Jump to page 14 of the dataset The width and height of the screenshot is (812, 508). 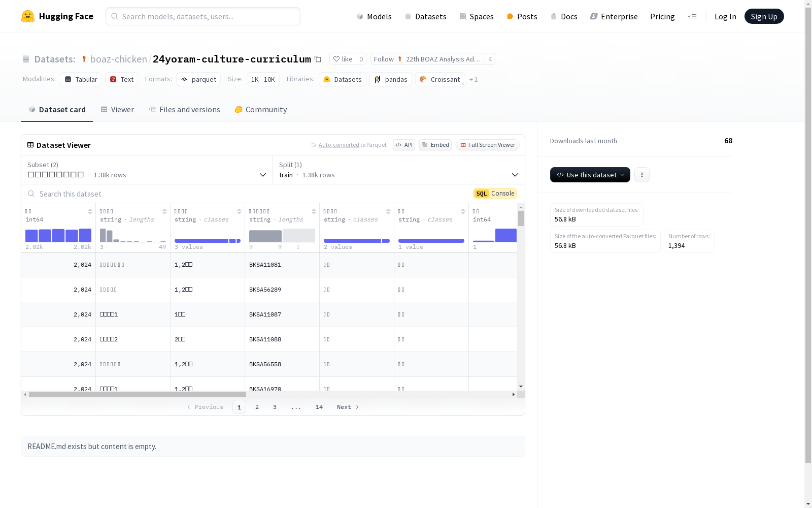point(319,407)
